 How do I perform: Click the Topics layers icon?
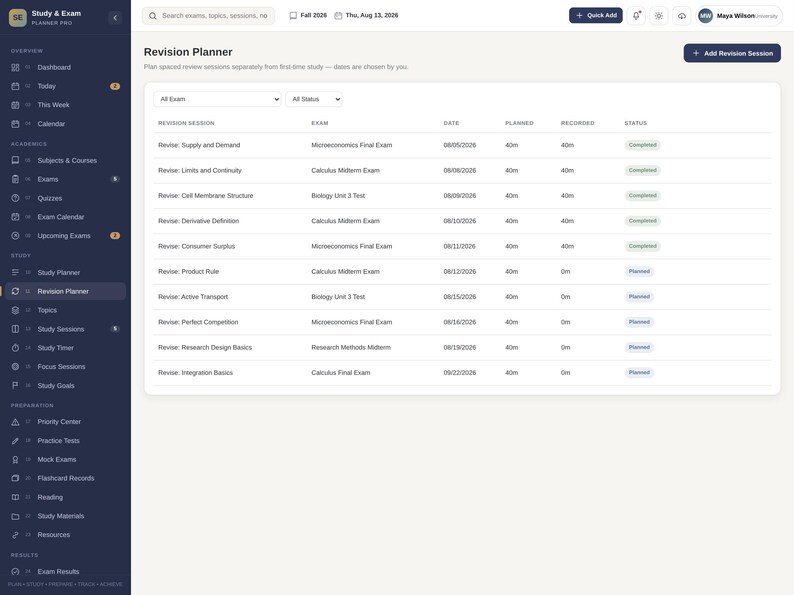click(15, 310)
